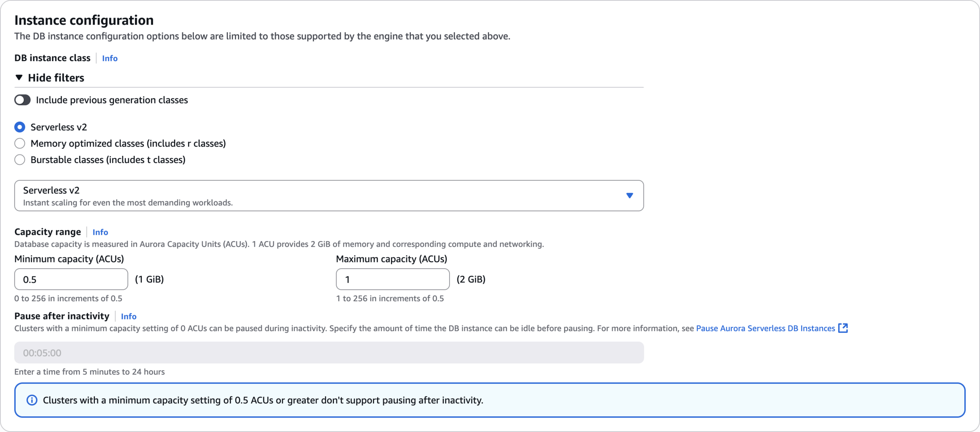
Task: Click the Burstable classes label text
Action: point(108,160)
